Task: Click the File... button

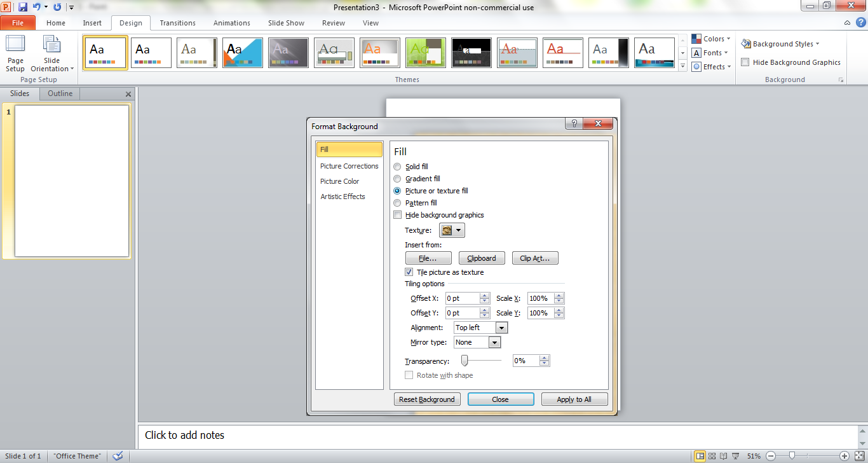Action: pos(428,258)
